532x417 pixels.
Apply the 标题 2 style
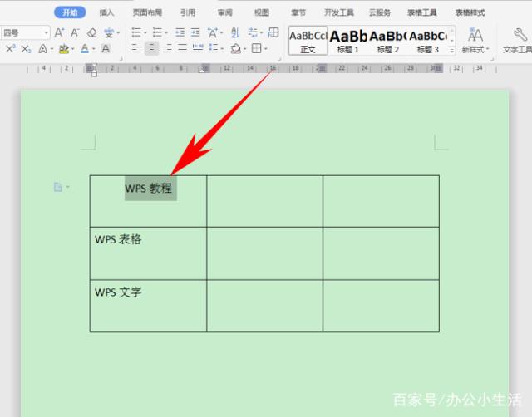(x=388, y=41)
